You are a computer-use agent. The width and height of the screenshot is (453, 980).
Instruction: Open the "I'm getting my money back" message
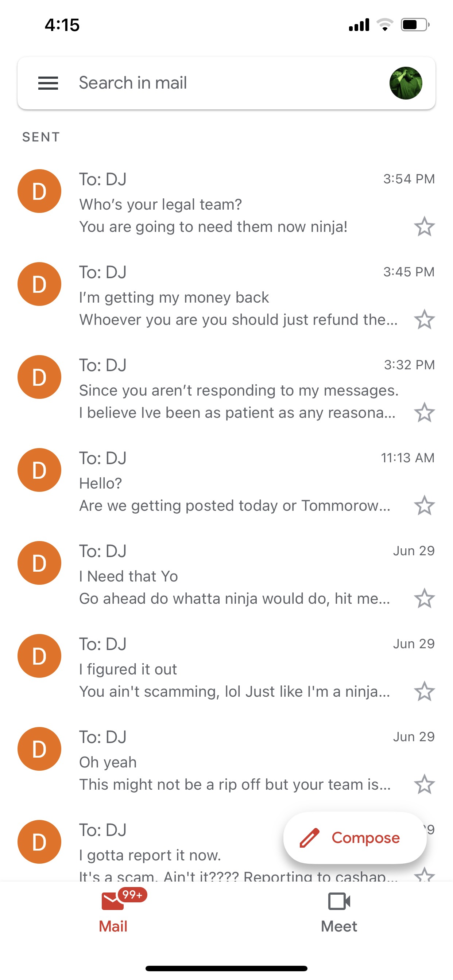[x=226, y=296]
